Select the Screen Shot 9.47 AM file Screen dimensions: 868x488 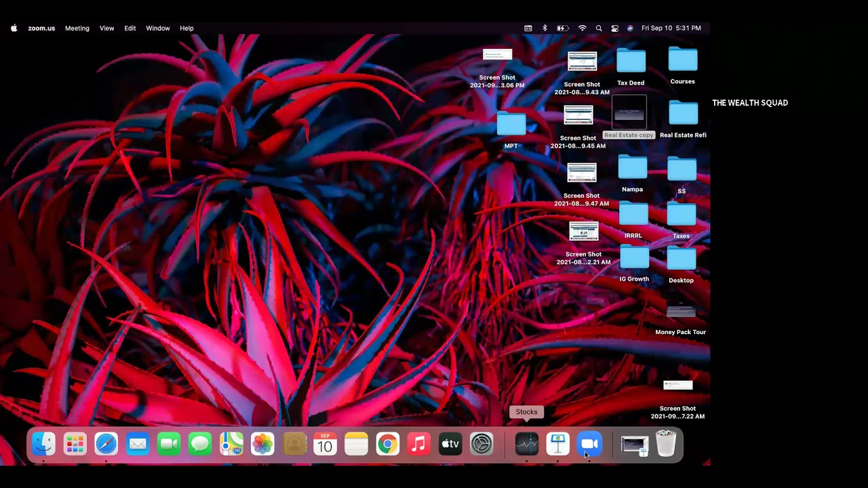click(x=581, y=184)
